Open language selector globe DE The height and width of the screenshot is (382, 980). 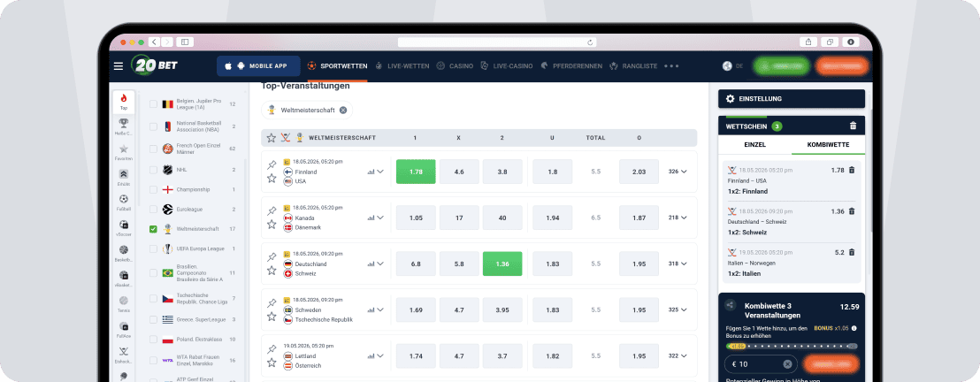coord(732,66)
